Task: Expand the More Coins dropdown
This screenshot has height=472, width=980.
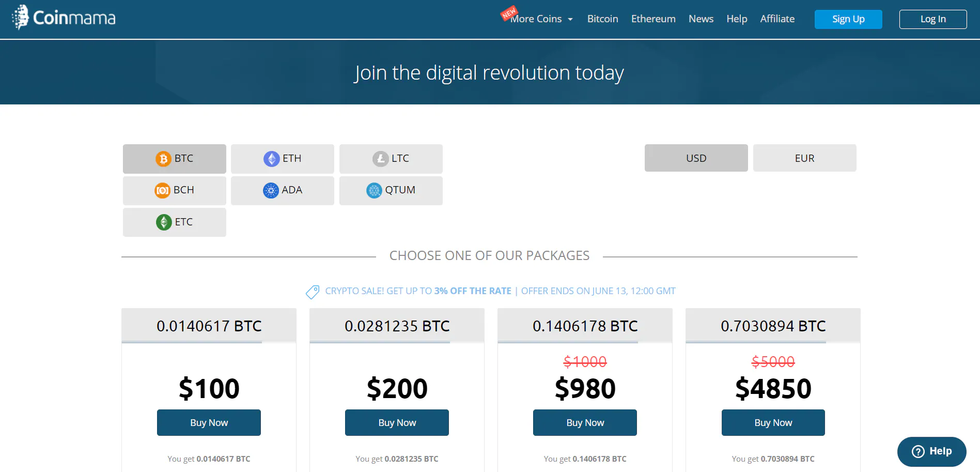Action: point(541,19)
